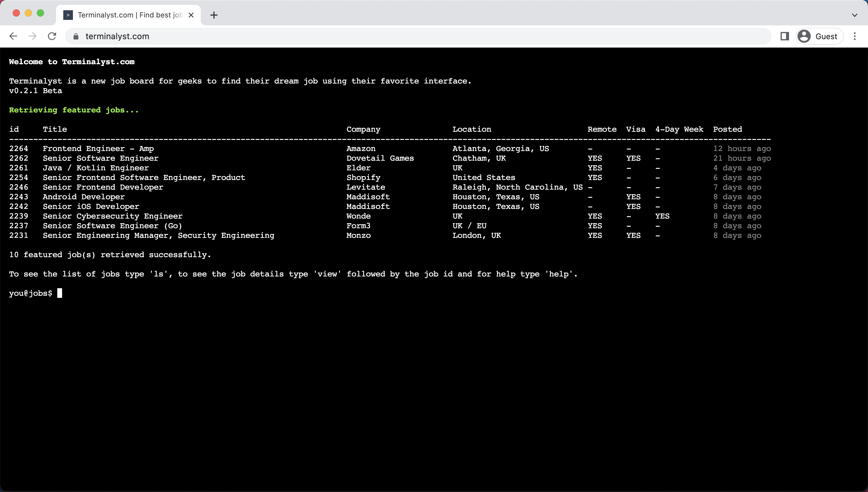Open the Chrome three-dot menu
This screenshot has width=868, height=492.
(855, 36)
